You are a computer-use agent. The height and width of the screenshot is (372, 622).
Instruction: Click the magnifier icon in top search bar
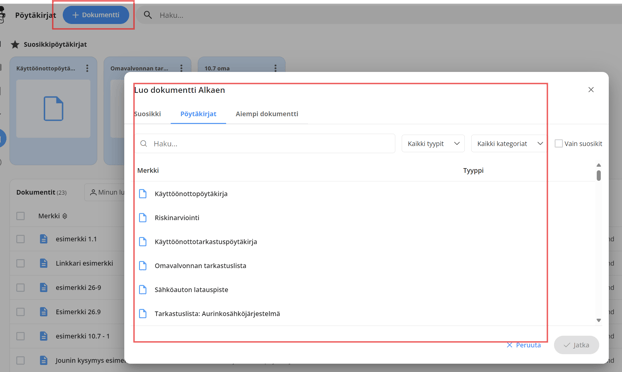click(x=148, y=15)
